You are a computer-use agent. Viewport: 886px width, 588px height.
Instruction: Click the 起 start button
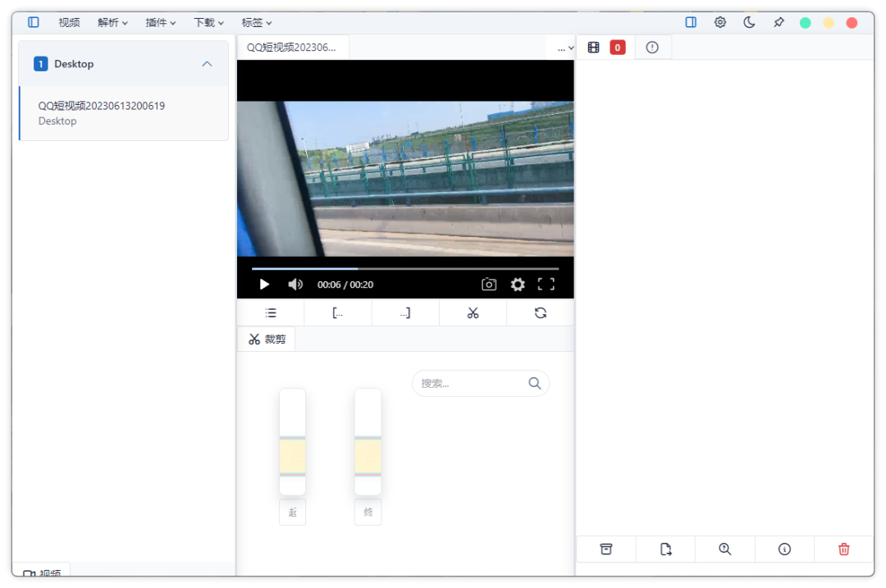[292, 513]
